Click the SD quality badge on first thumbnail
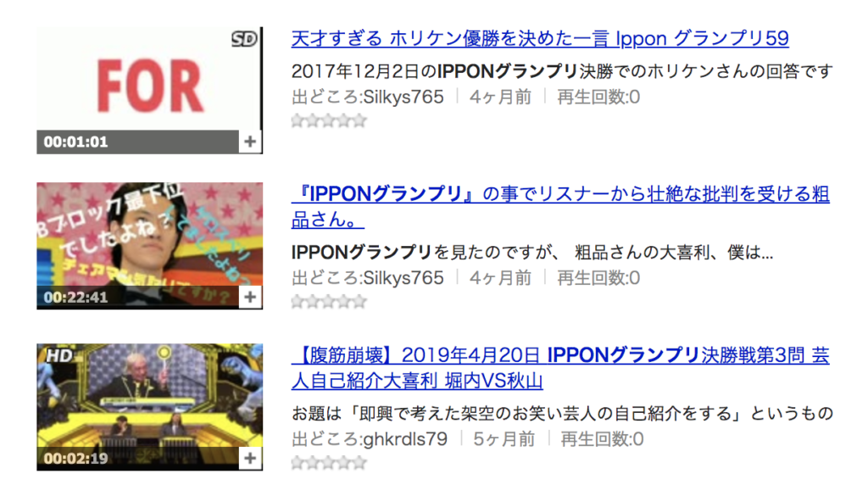This screenshot has height=485, width=868. tap(244, 39)
